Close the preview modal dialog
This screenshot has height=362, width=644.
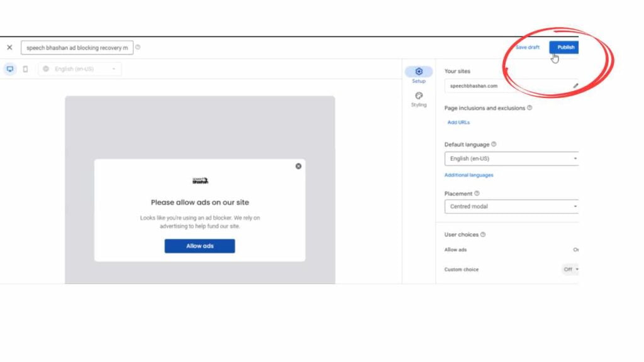(x=299, y=166)
